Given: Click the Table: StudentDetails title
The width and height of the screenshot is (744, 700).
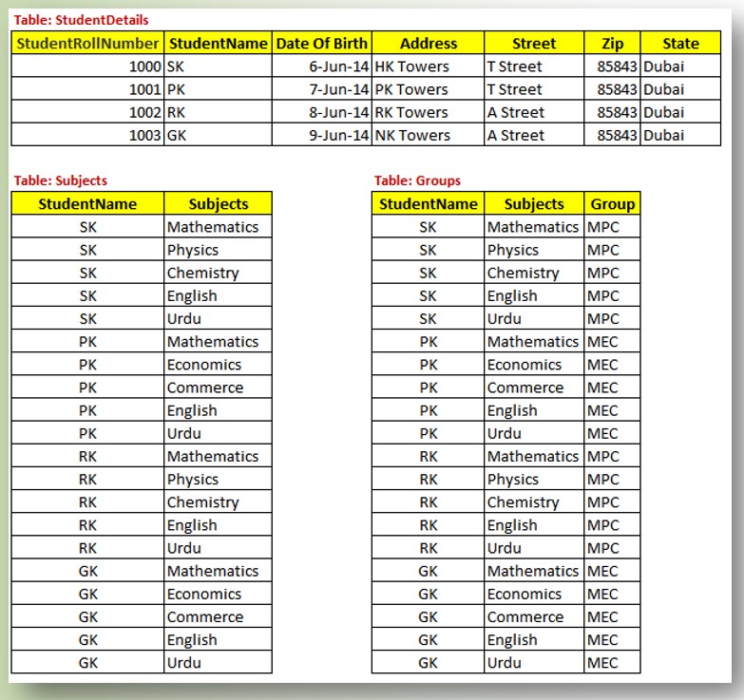Looking at the screenshot, I should tap(81, 20).
